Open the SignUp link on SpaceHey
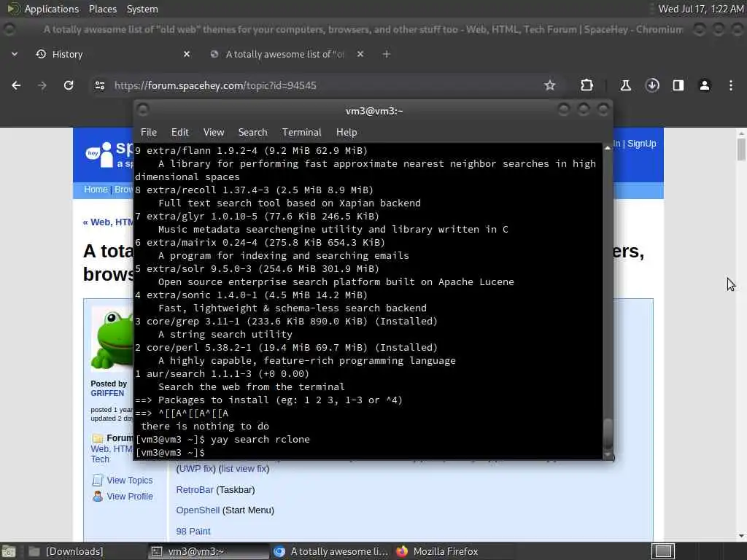The width and height of the screenshot is (747, 560). pos(641,144)
